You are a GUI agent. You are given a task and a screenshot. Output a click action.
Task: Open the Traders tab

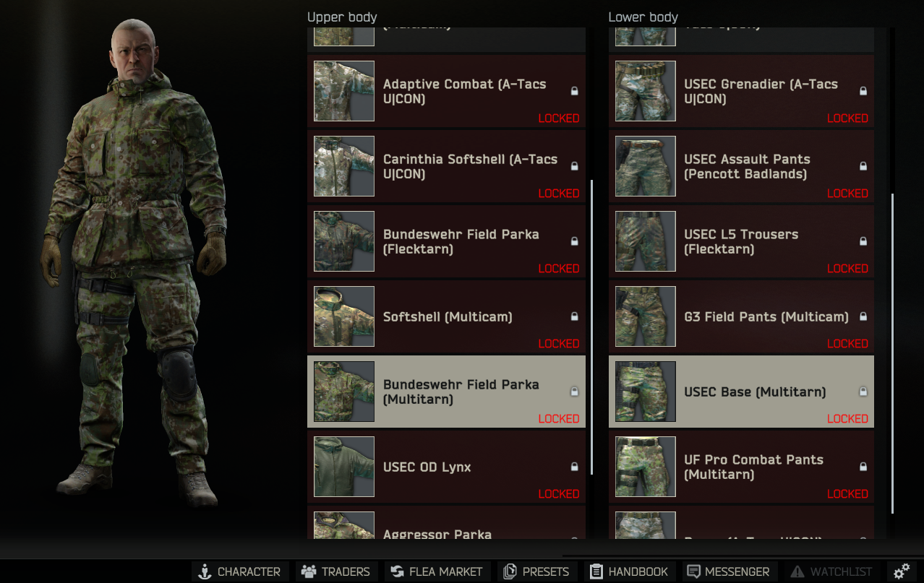tap(336, 571)
